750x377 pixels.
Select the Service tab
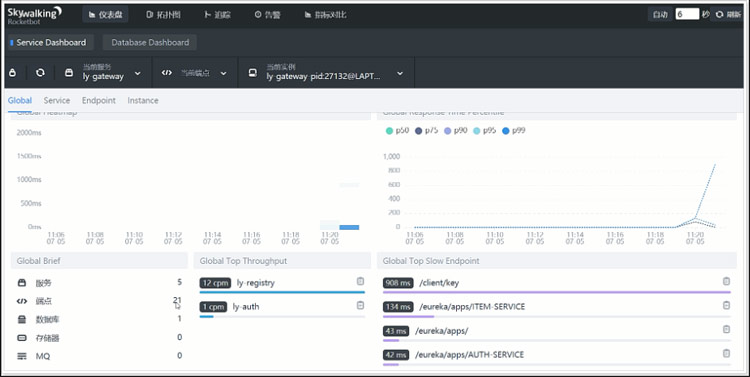click(x=56, y=100)
